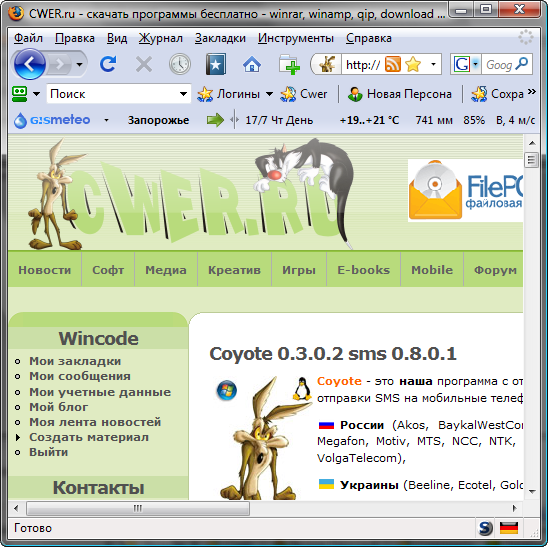Image resolution: width=548 pixels, height=547 pixels.
Task: Open the Закладки menu
Action: 220,38
